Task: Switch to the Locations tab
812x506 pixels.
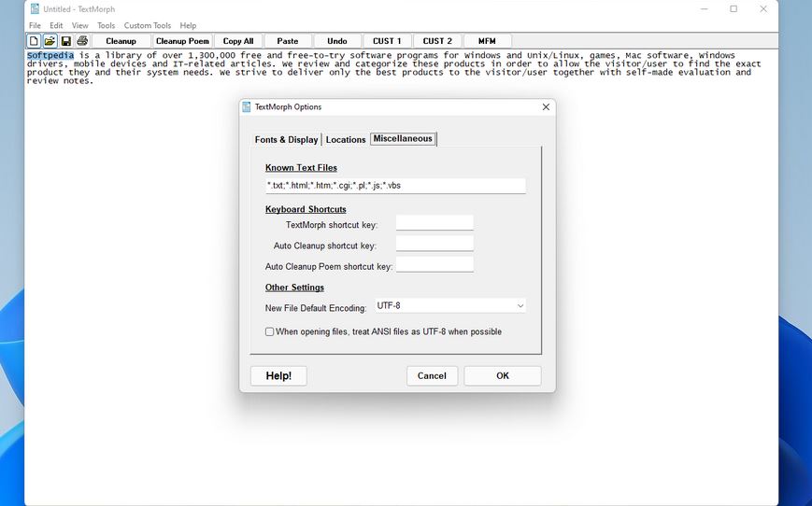Action: click(346, 140)
